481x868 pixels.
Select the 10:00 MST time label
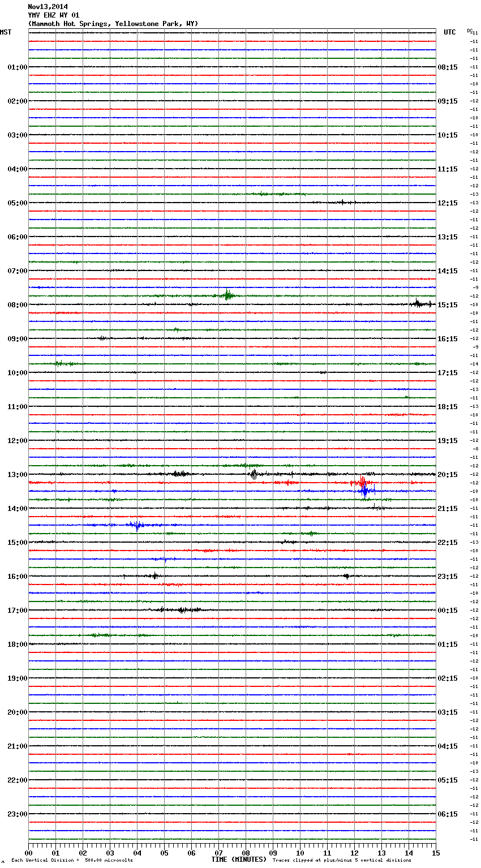[18, 373]
